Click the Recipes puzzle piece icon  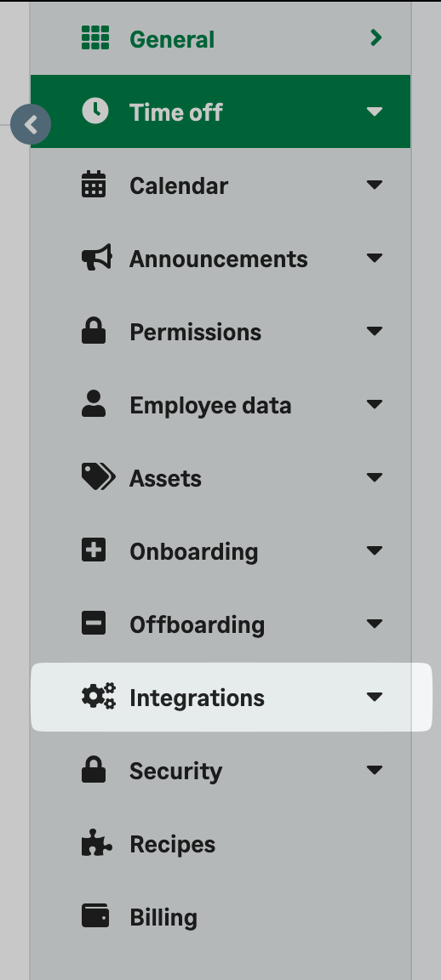(97, 842)
